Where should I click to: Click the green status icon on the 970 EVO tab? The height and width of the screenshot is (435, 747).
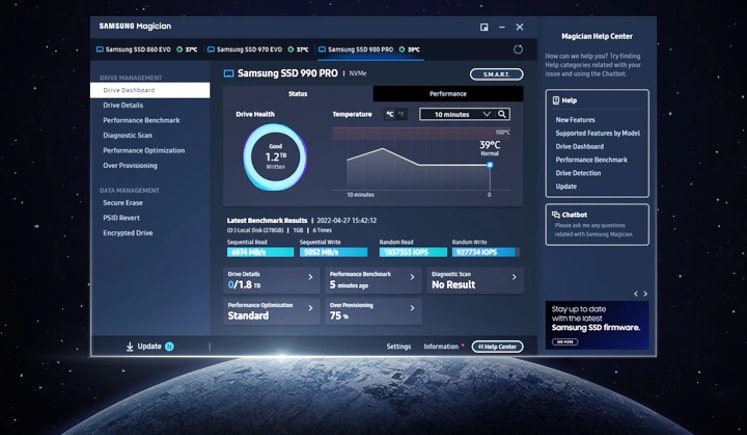pyautogui.click(x=291, y=50)
